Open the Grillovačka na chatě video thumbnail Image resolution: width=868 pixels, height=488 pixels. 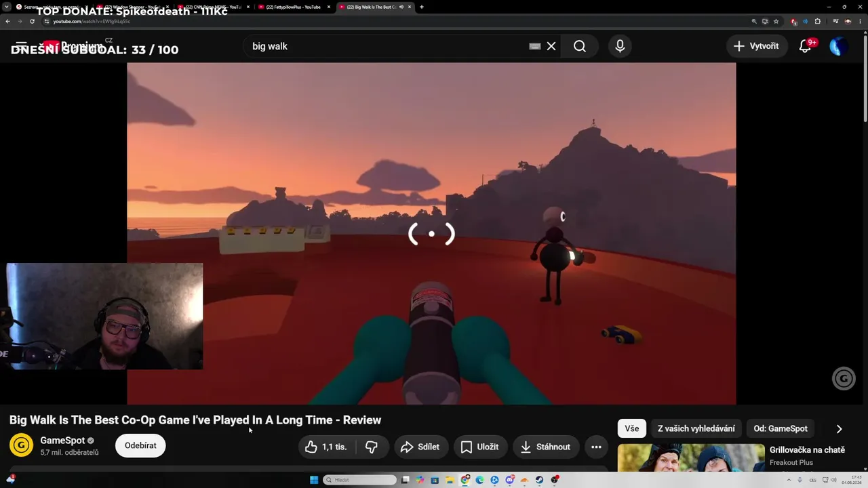[x=691, y=457]
